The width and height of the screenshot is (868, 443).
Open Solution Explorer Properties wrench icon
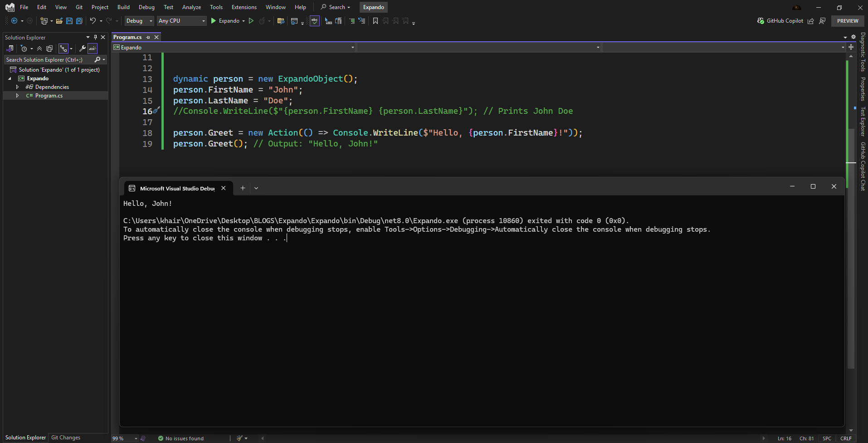82,49
